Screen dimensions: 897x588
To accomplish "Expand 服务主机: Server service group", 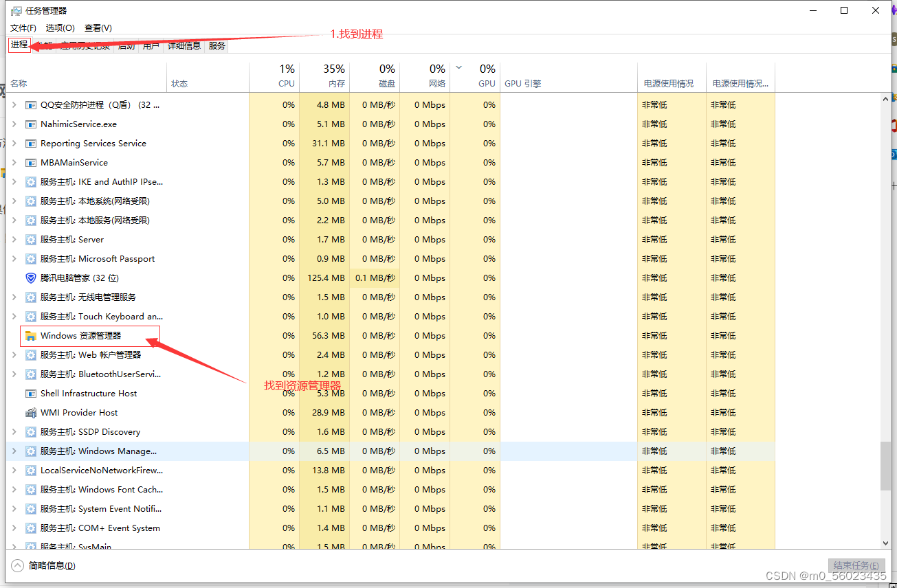I will tap(14, 240).
